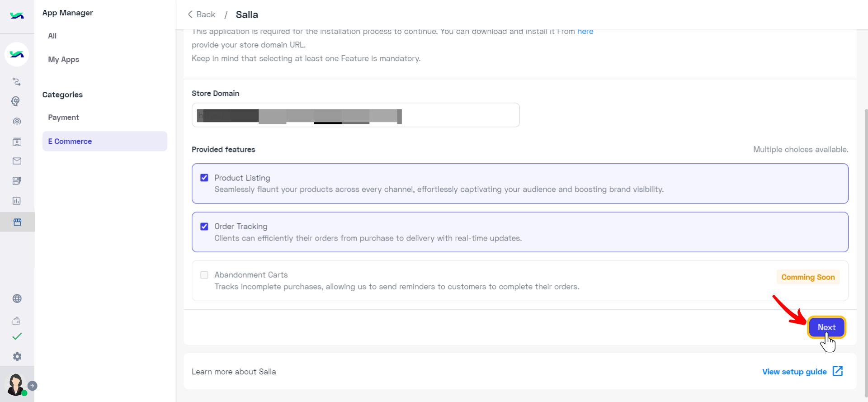The height and width of the screenshot is (402, 868).
Task: Open the broadcast signal icon in sidebar
Action: point(17,122)
